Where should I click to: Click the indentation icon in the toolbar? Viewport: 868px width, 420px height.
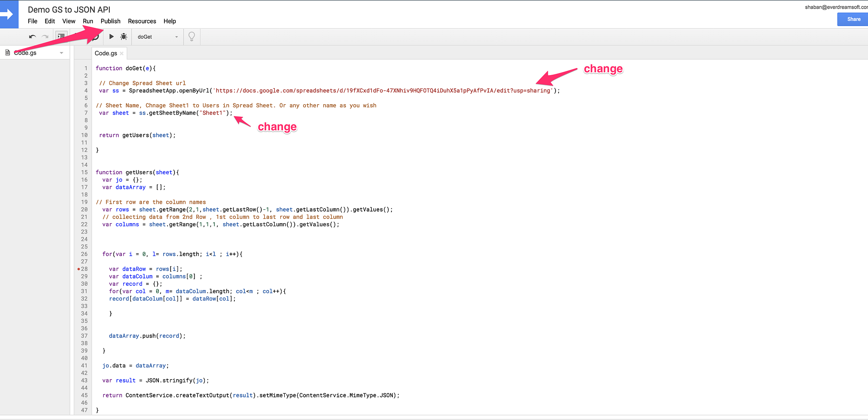pos(61,36)
